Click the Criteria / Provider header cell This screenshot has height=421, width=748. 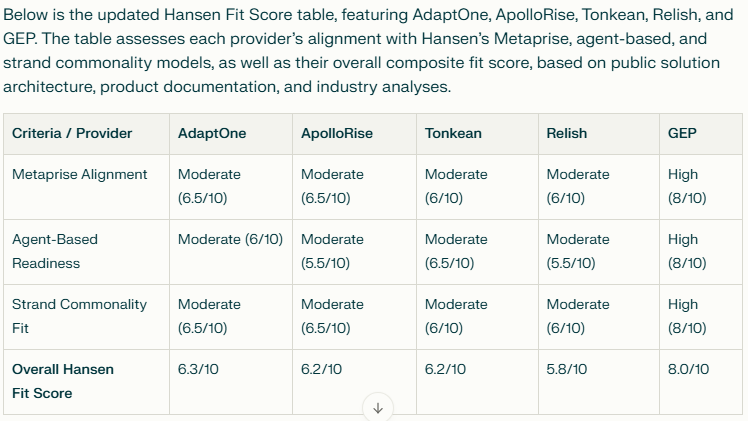coord(72,133)
